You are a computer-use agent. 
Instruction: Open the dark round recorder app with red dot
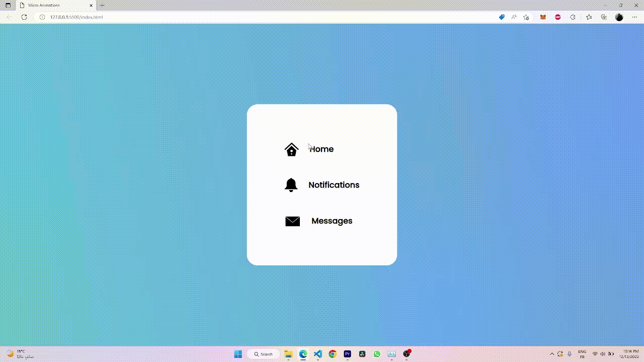(407, 354)
